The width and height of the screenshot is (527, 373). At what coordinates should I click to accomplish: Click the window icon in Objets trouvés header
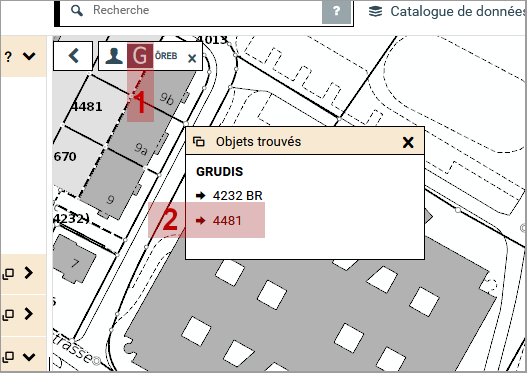[199, 141]
